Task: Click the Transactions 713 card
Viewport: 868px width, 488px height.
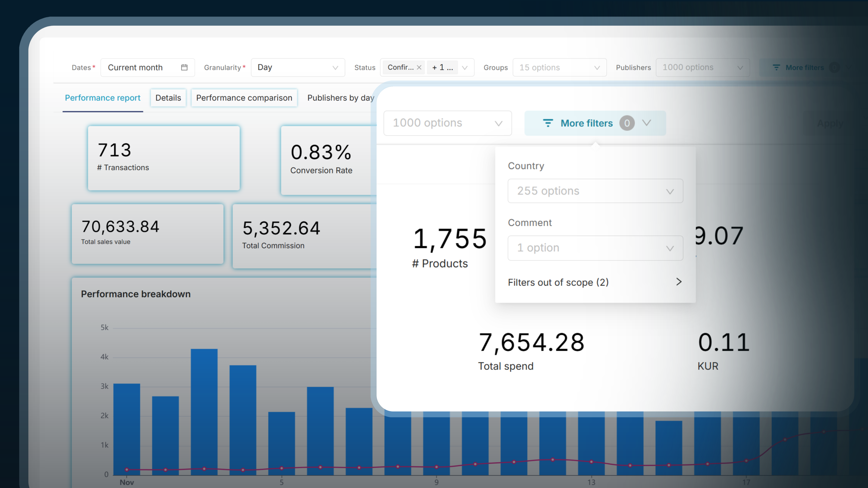Action: click(164, 158)
